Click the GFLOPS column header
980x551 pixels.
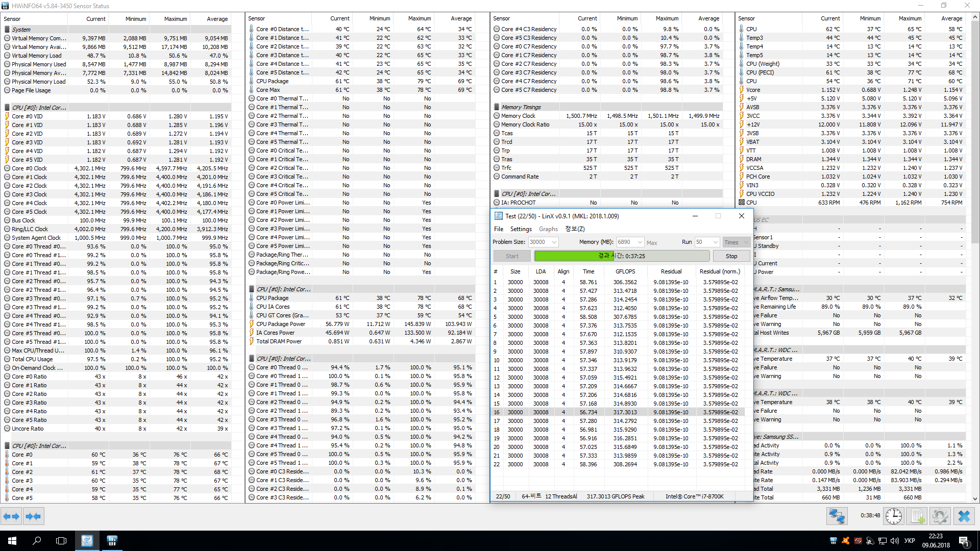coord(625,271)
